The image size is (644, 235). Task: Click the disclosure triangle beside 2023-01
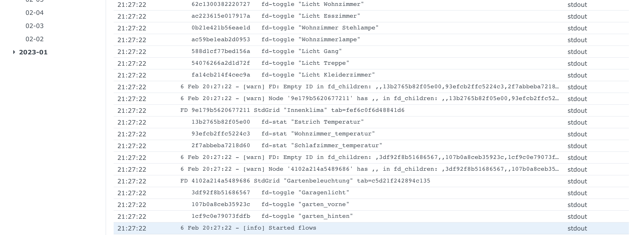click(x=14, y=52)
